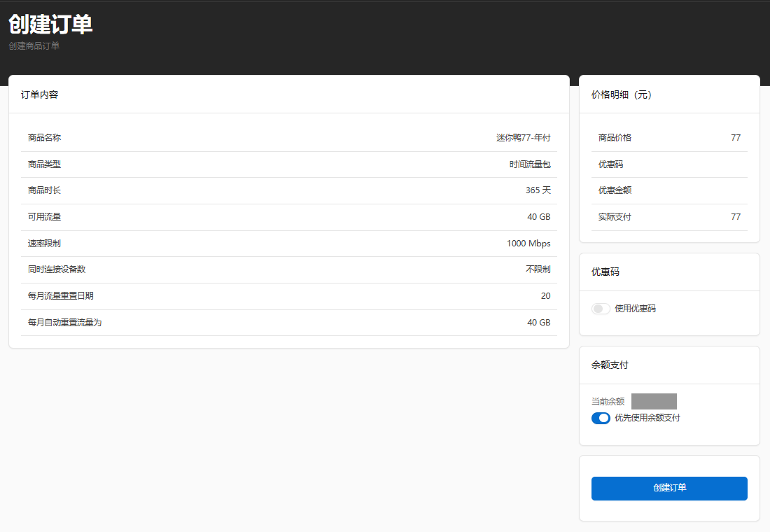The width and height of the screenshot is (770, 532).
Task: Click the 40 GB value for 每月自动重置流量为
Action: (x=539, y=322)
